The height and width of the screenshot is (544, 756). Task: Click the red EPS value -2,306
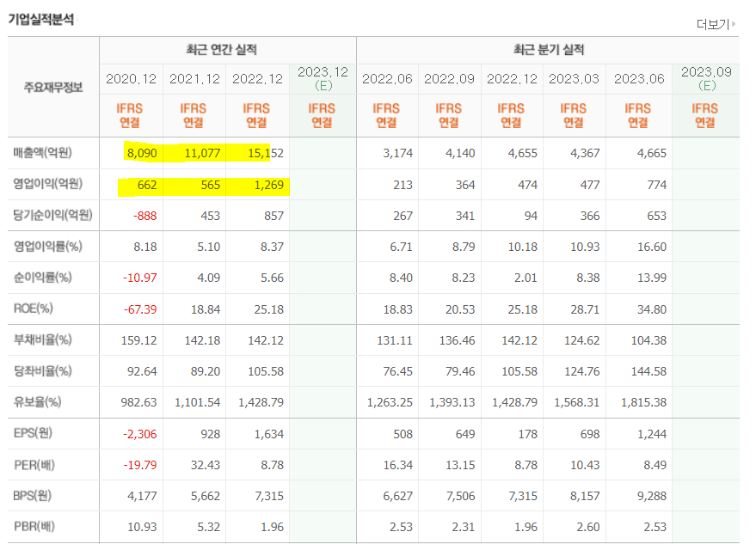140,434
